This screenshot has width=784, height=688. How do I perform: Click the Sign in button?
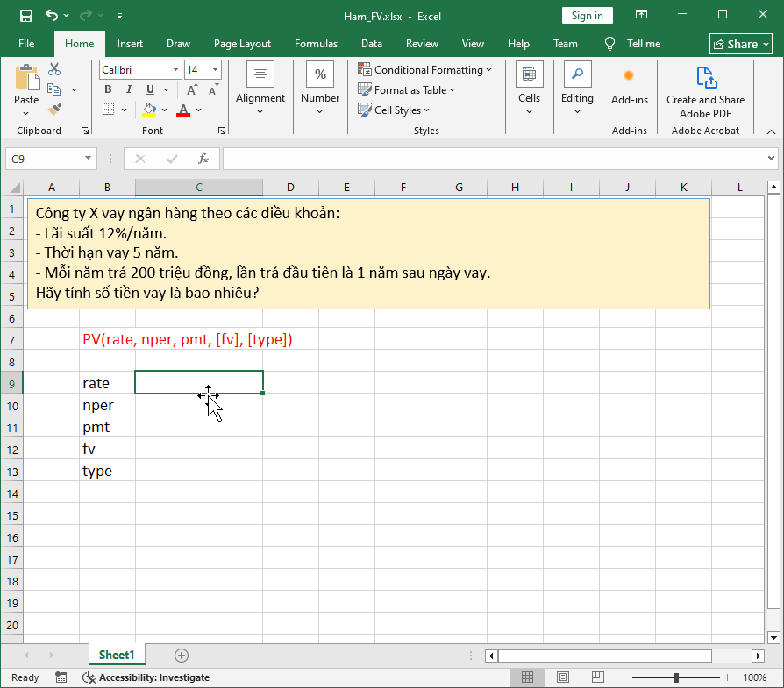(x=587, y=15)
